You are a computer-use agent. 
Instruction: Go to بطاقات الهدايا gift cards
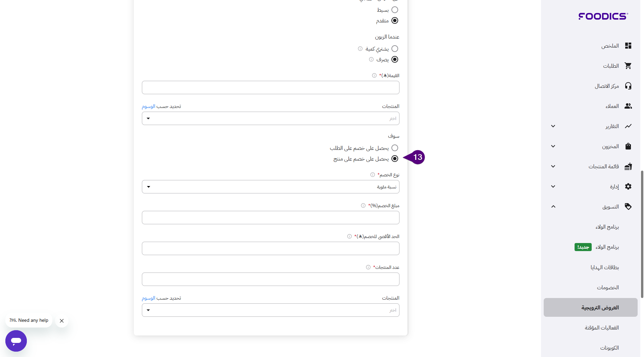point(604,267)
